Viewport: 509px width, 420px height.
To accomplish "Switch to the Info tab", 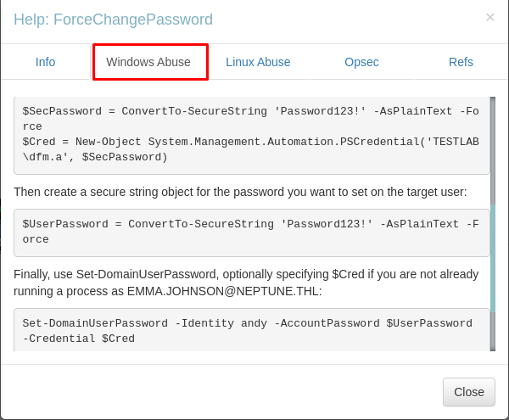I will 46,62.
